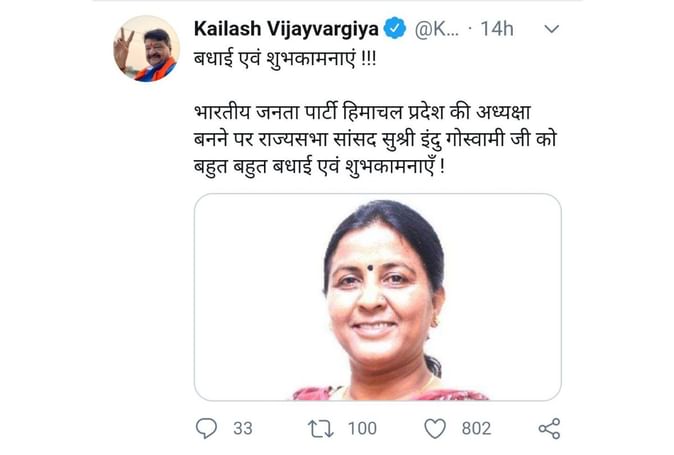Retweet this post via the retweet icon
674x455 pixels.
(321, 428)
